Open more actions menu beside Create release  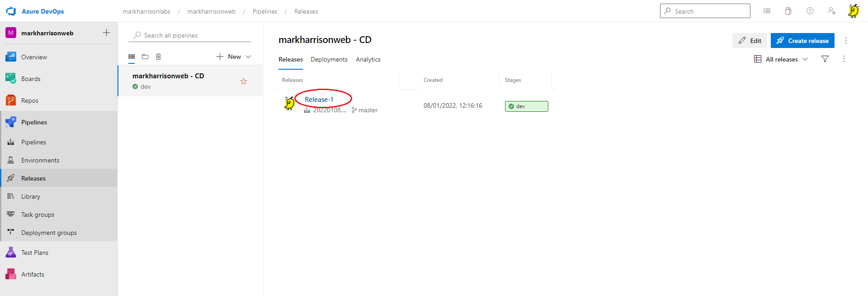click(x=846, y=41)
